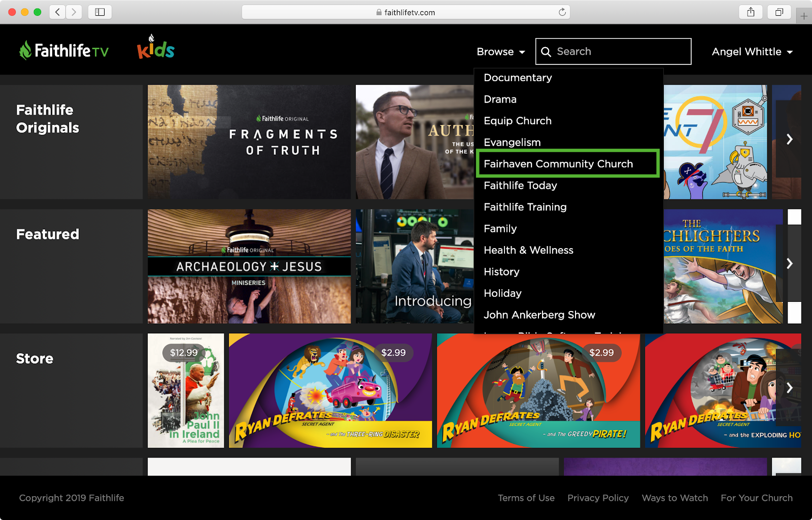Open Ryan Defrates Exploding Hot thumbnail
This screenshot has width=812, height=520.
[x=723, y=391]
